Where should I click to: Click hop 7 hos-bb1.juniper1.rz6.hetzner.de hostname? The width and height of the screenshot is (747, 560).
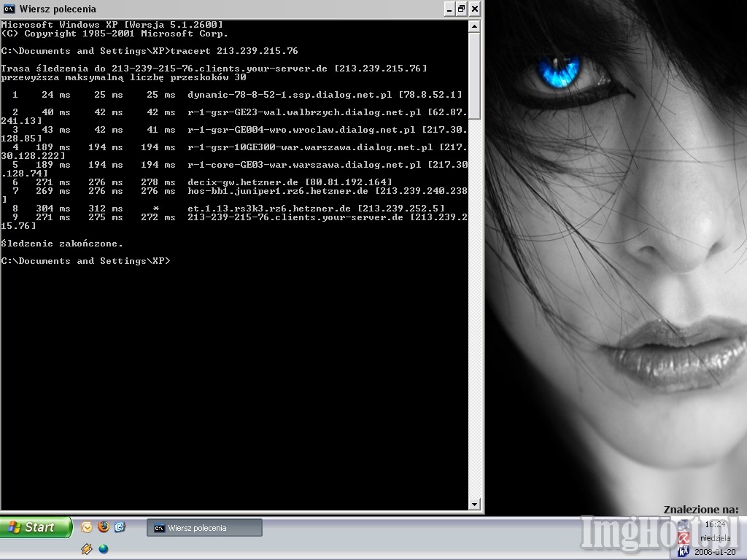click(x=278, y=191)
